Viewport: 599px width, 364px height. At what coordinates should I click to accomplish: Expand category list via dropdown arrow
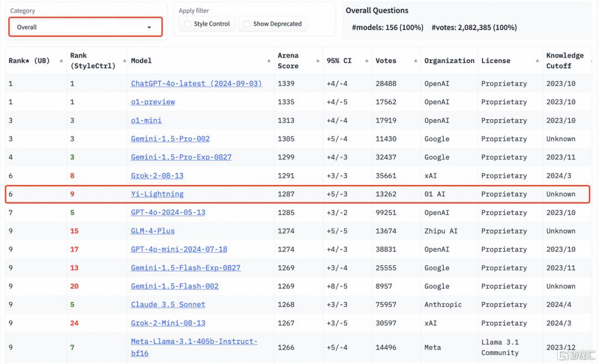tap(149, 28)
